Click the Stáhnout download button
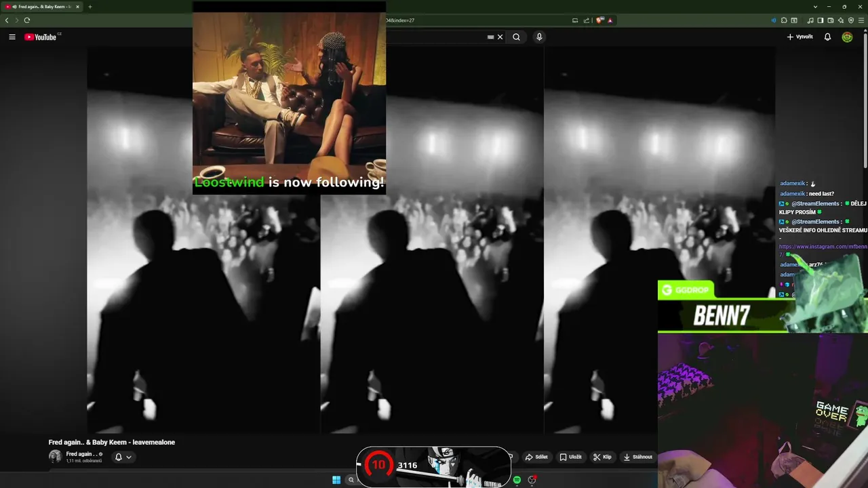The image size is (868, 488). (637, 457)
